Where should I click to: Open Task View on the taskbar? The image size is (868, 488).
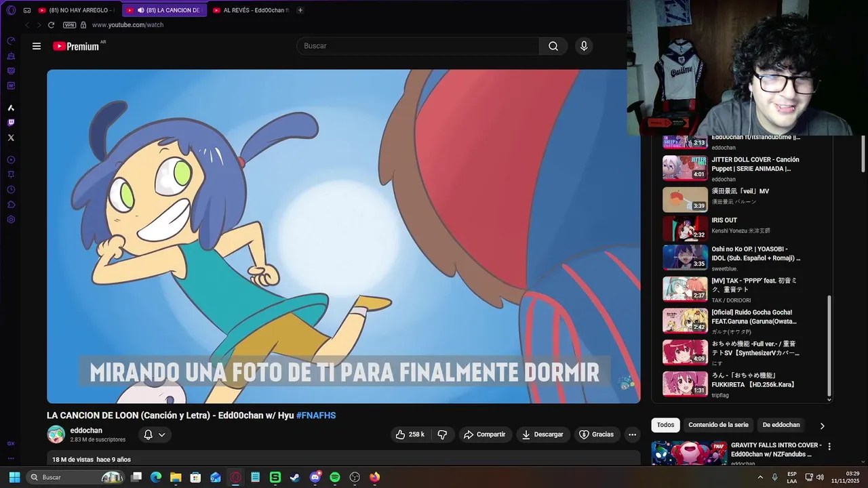click(136, 477)
